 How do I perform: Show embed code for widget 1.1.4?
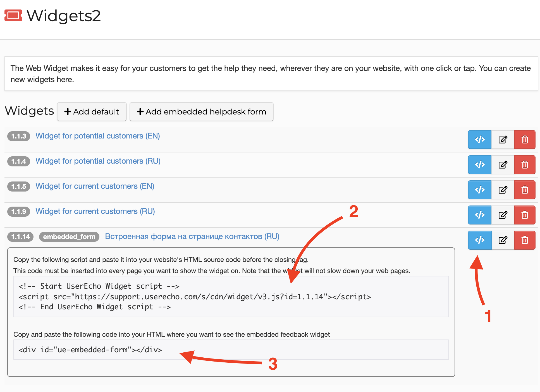pyautogui.click(x=480, y=164)
